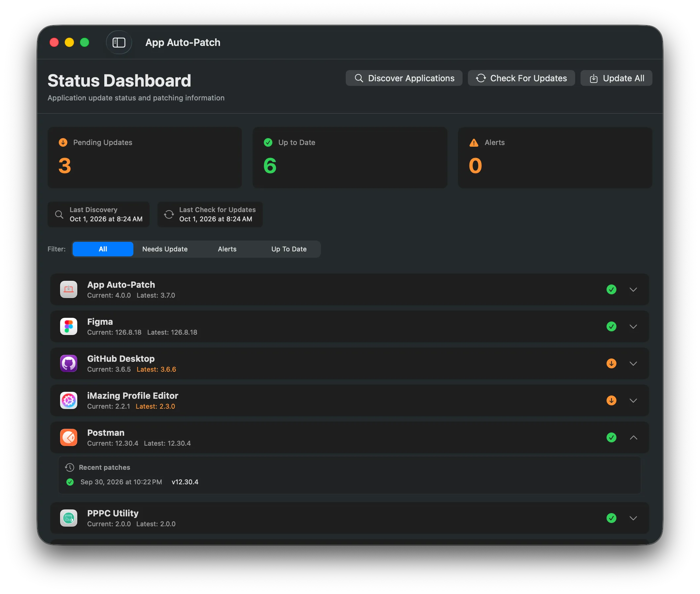Click the Check For Updates button

[521, 78]
